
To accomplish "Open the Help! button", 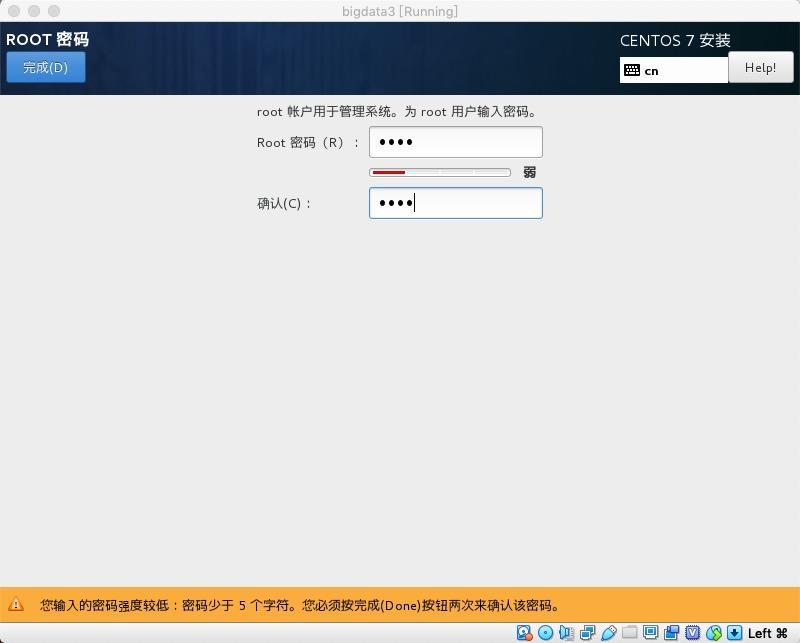I will (x=760, y=67).
